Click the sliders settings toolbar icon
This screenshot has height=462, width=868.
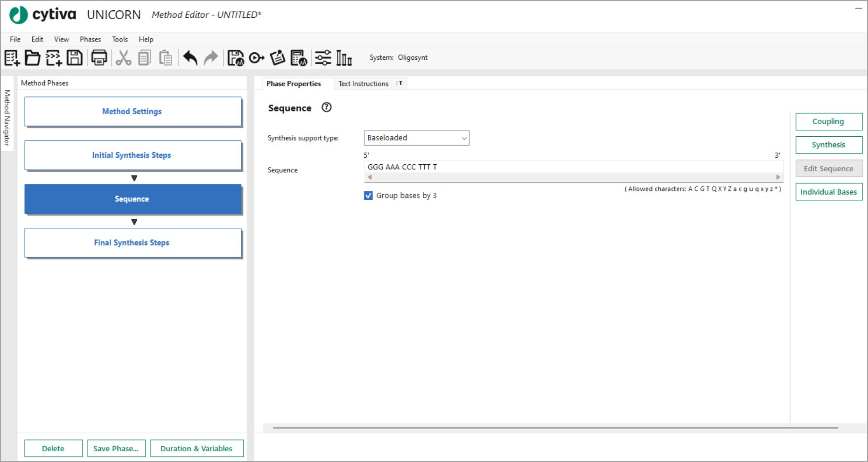coord(323,58)
